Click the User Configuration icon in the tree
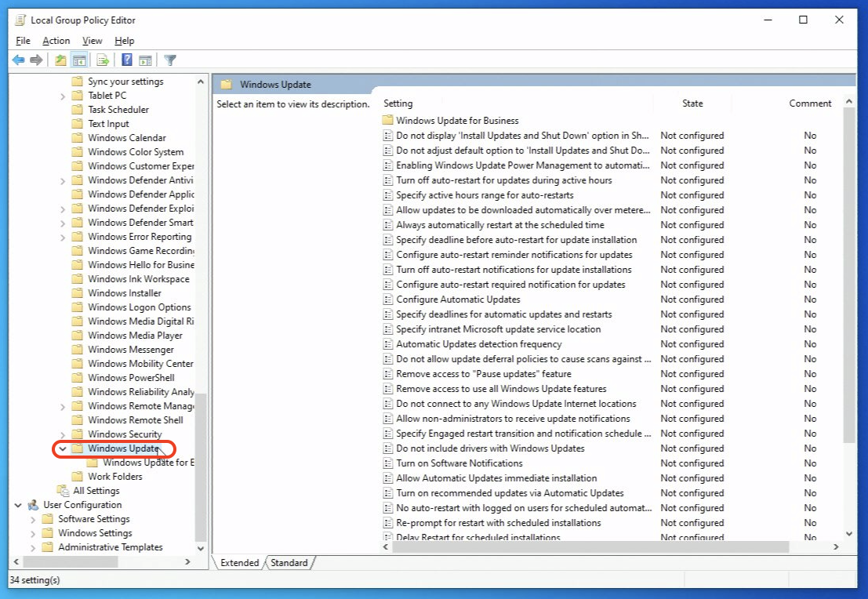Viewport: 868px width, 599px height. pos(33,505)
